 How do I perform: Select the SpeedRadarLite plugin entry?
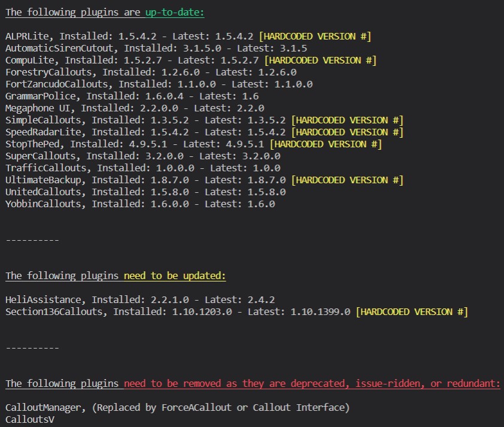(204, 132)
